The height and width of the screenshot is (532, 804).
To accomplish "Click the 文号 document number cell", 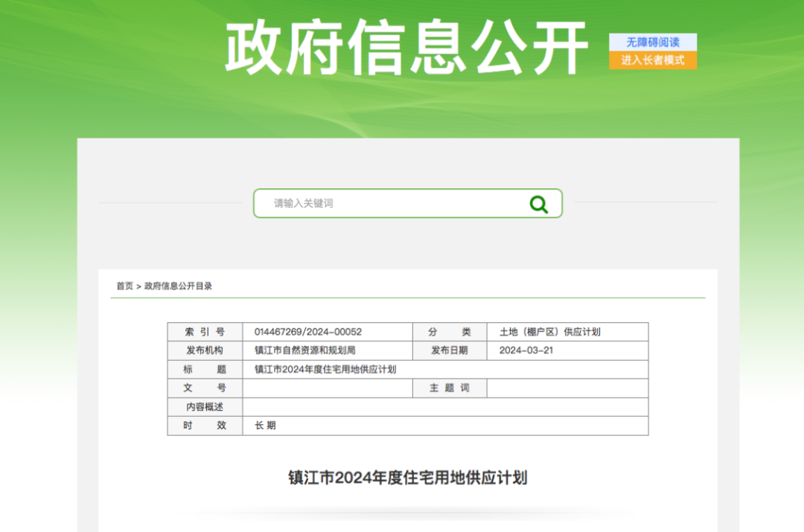I will pyautogui.click(x=204, y=388).
